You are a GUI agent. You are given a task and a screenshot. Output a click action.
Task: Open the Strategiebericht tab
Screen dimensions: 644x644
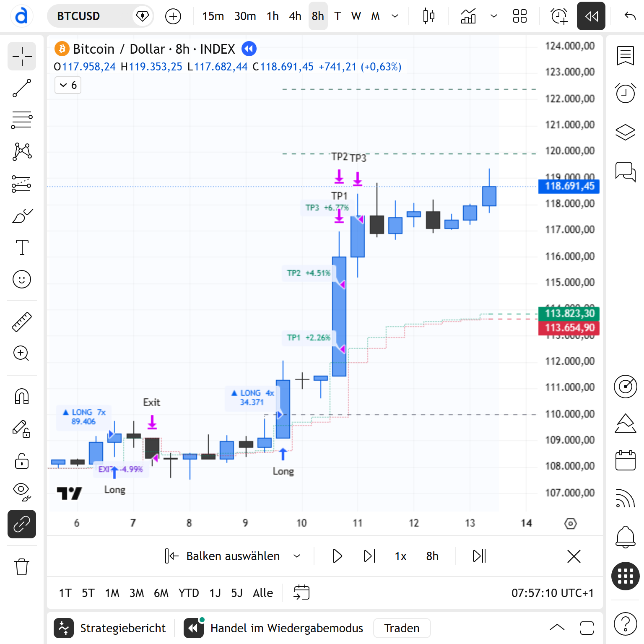110,628
